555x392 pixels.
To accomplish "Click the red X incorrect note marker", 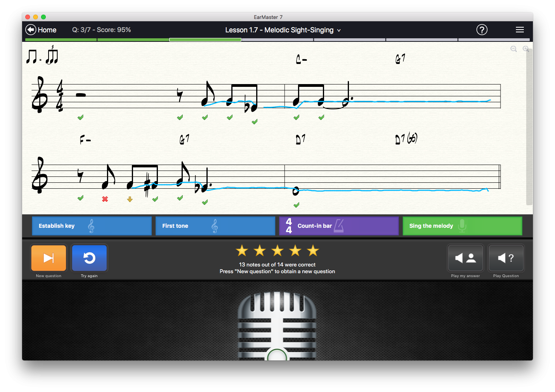I will point(105,199).
